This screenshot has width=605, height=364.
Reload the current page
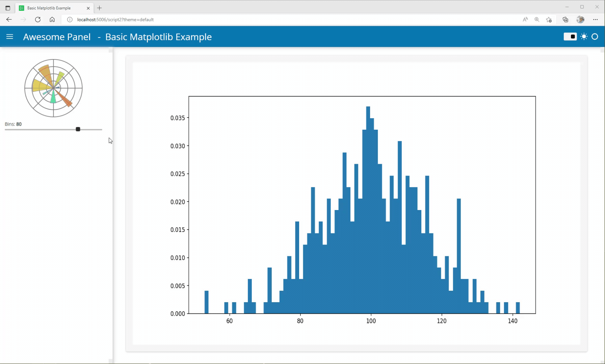click(x=38, y=20)
